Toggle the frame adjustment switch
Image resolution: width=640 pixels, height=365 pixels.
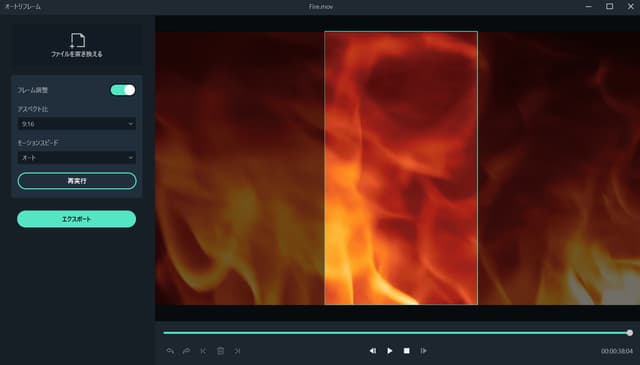[123, 90]
